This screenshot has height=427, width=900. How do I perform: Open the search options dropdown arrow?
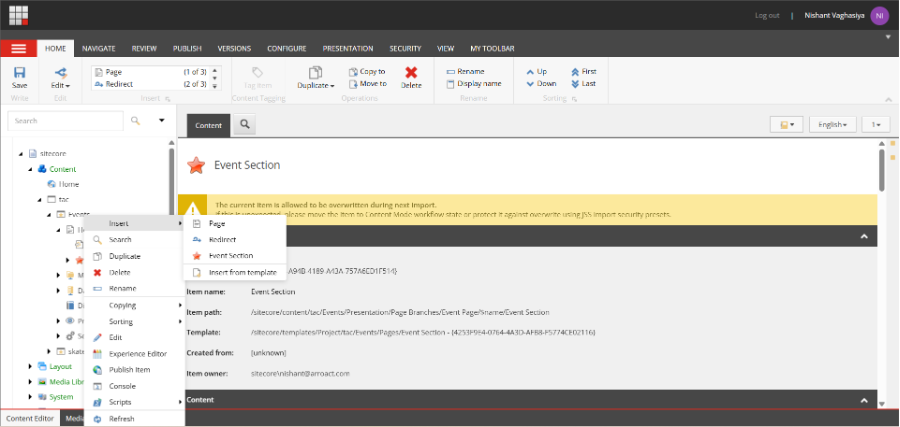(x=162, y=121)
